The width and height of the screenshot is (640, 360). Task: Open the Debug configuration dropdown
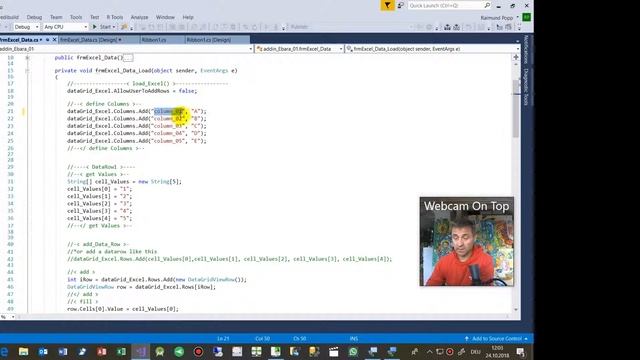click(26, 27)
